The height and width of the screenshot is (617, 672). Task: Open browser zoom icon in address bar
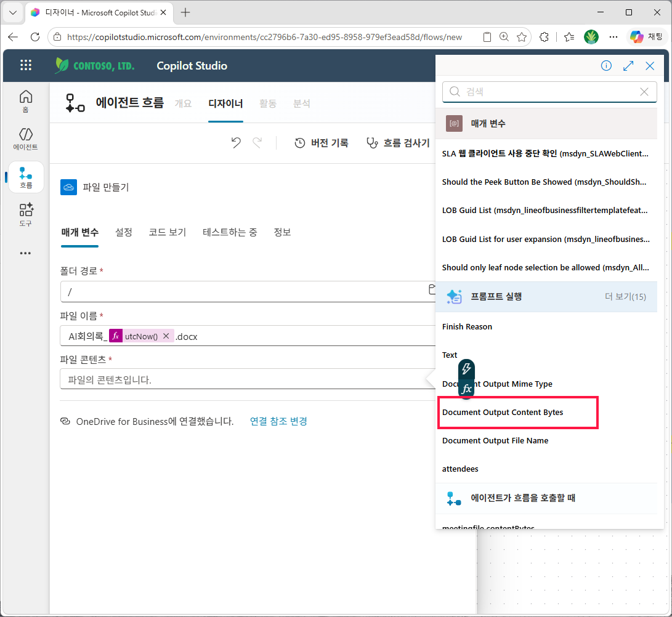coord(504,37)
